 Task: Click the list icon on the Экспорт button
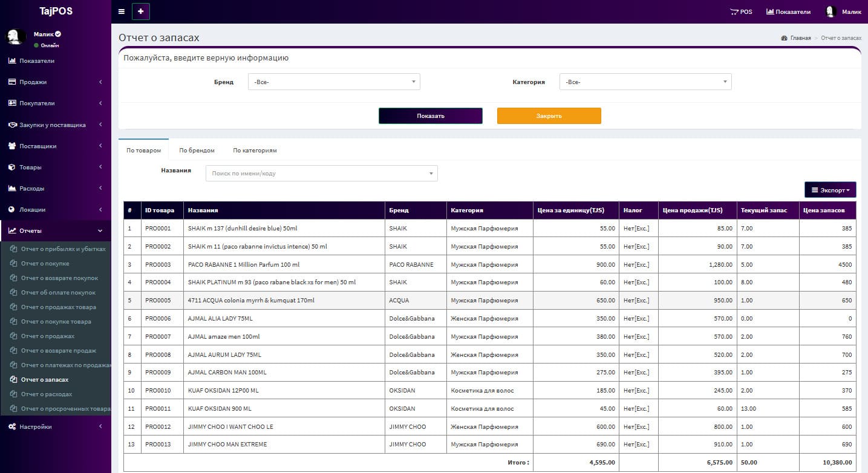pyautogui.click(x=815, y=190)
